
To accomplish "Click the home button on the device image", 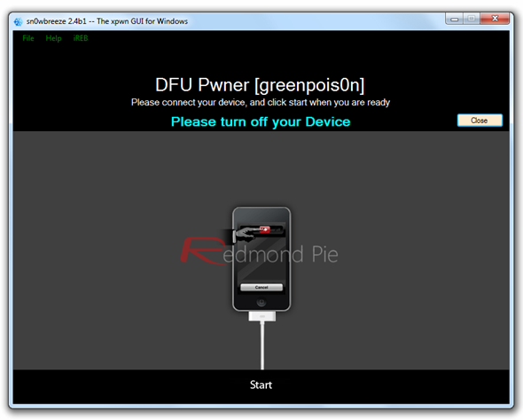I will pos(261,302).
